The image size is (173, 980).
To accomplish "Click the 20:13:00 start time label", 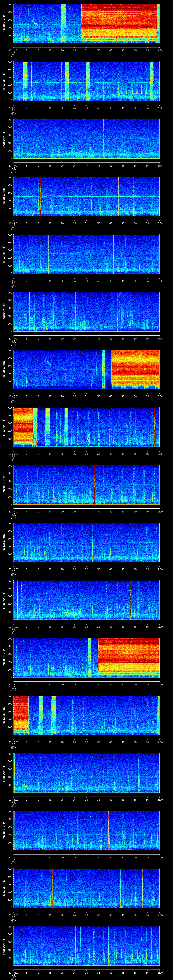I will coord(13,742).
